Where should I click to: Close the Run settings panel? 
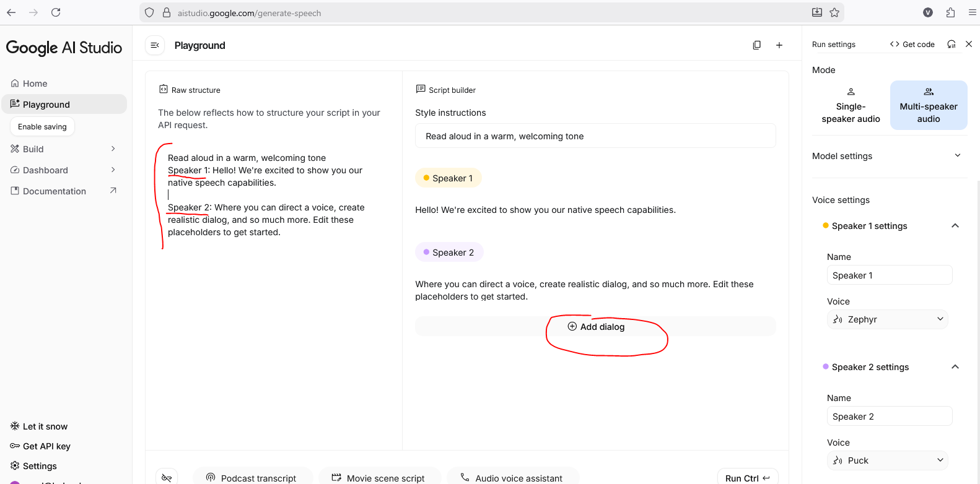(969, 44)
